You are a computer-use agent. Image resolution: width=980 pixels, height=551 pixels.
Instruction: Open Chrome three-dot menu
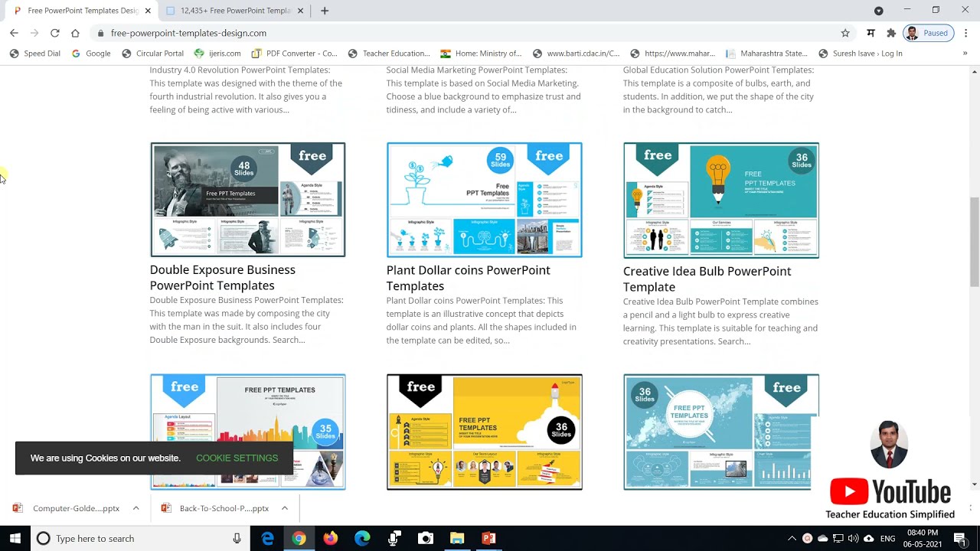click(966, 33)
